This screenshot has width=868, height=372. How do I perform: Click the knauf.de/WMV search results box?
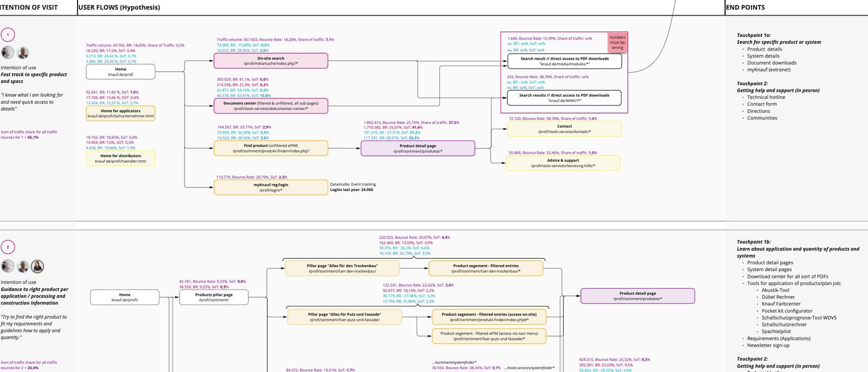point(564,98)
